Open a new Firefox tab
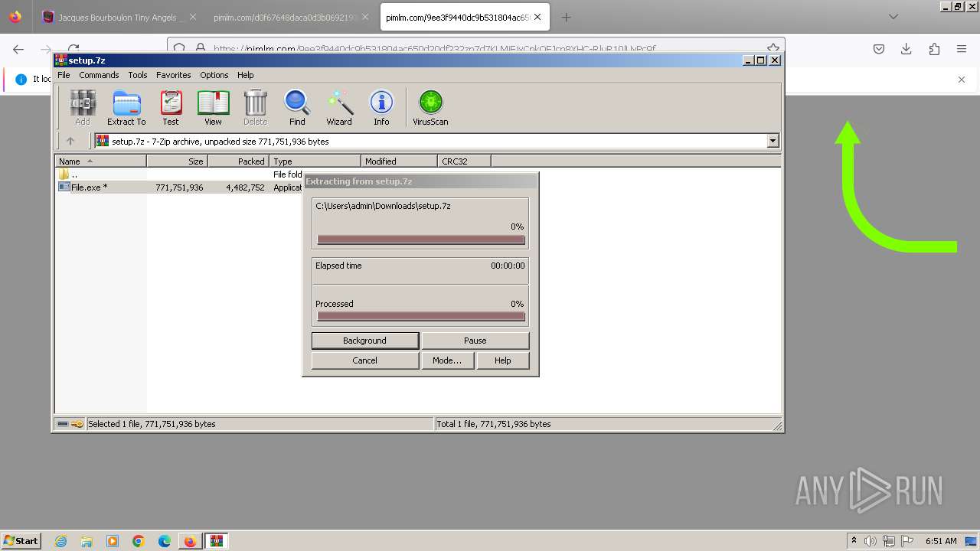 coord(566,17)
